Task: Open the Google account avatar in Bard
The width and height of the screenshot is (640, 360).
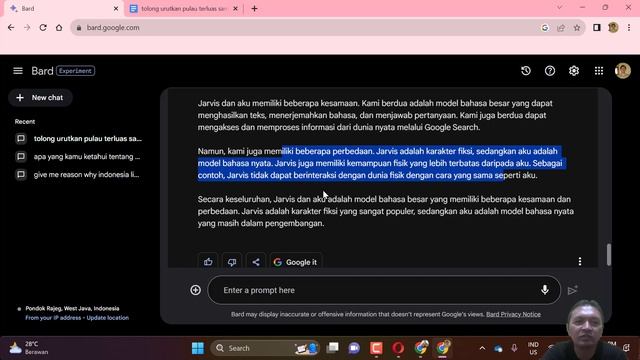Action: pyautogui.click(x=622, y=71)
